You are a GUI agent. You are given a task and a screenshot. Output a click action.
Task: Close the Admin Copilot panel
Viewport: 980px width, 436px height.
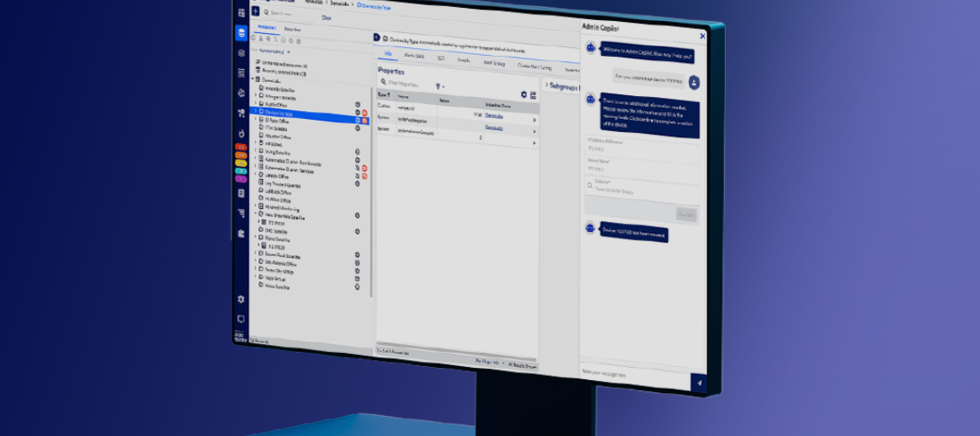click(x=702, y=37)
